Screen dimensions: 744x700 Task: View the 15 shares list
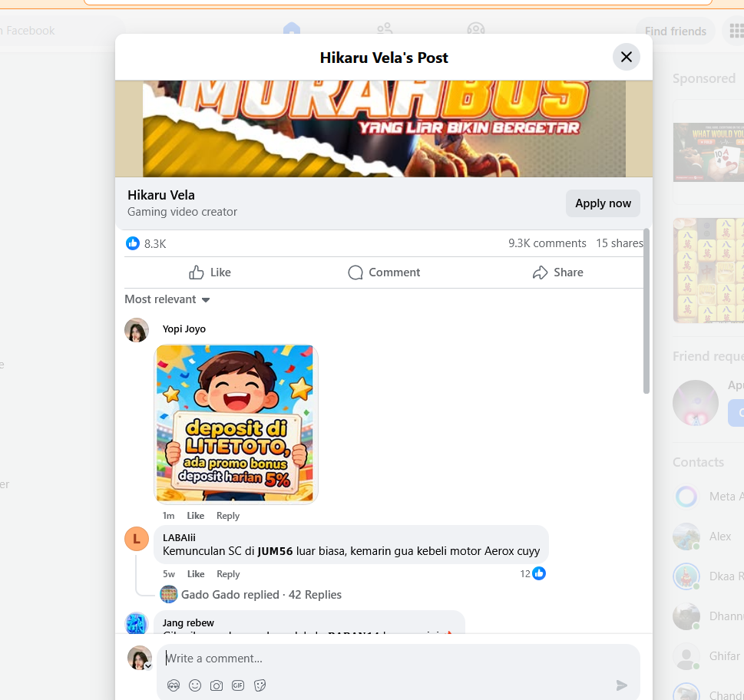click(x=619, y=243)
